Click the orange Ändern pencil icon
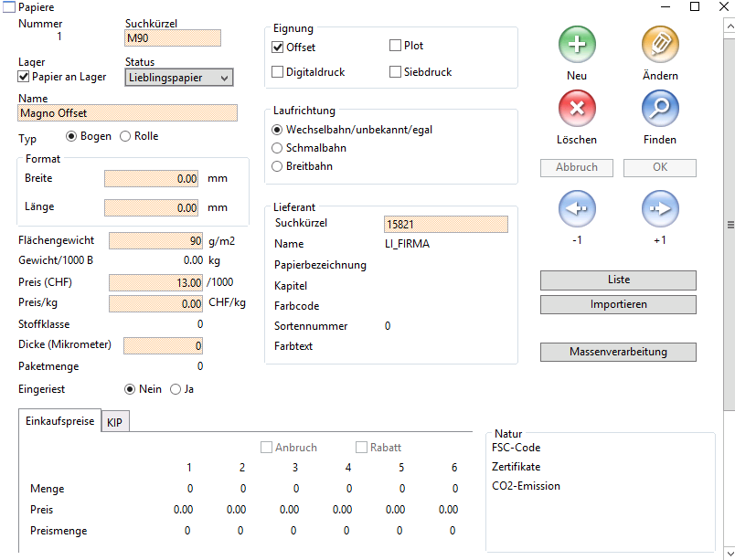 tap(659, 45)
